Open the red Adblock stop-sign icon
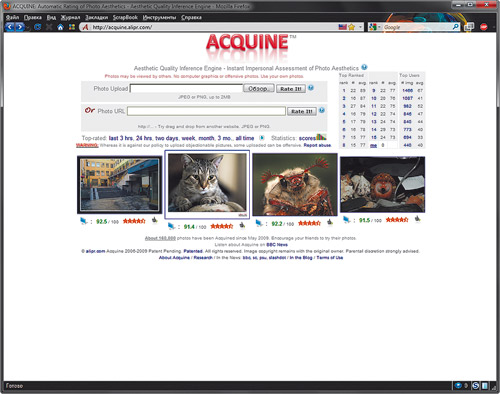 pyautogui.click(x=484, y=27)
